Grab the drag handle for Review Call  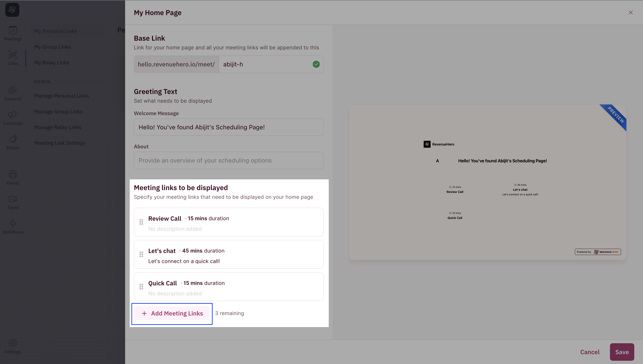(x=141, y=222)
